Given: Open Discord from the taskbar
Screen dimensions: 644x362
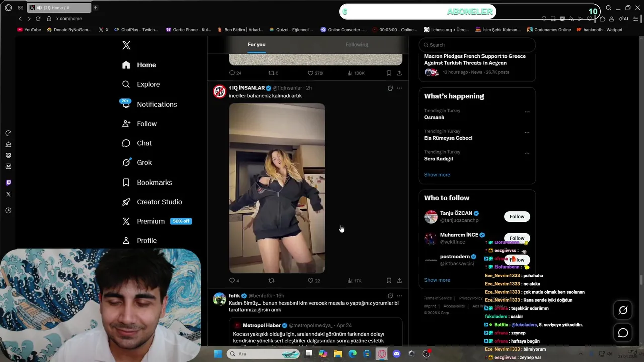Looking at the screenshot, I should 397,354.
